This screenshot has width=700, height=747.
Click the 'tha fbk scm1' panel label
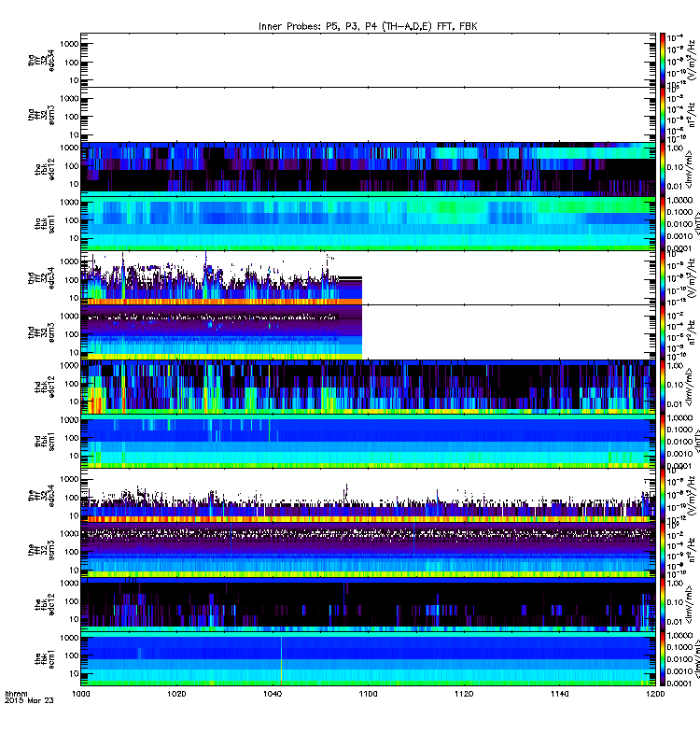(x=44, y=224)
